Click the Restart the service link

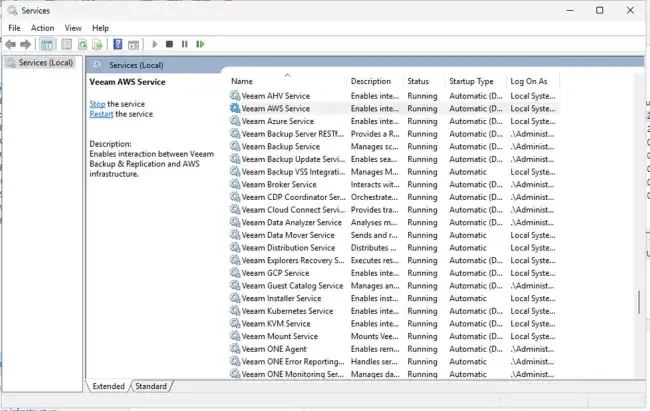click(x=101, y=114)
